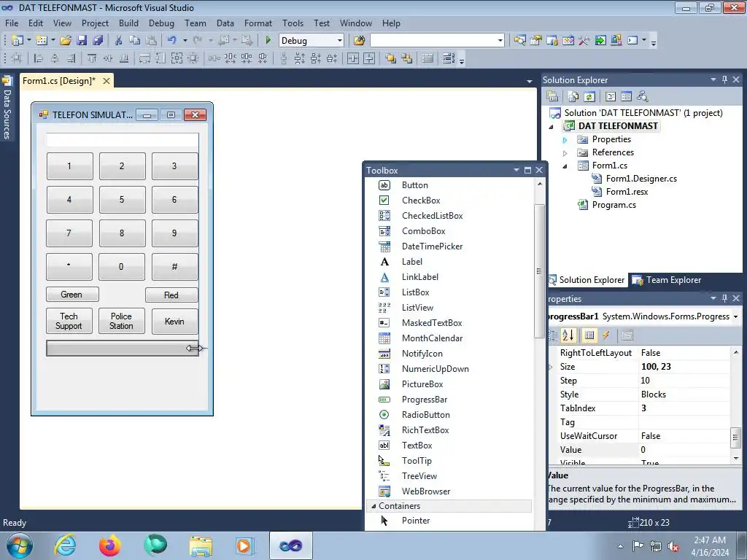The image size is (747, 560).
Task: Select the # keypad button on form
Action: (175, 267)
